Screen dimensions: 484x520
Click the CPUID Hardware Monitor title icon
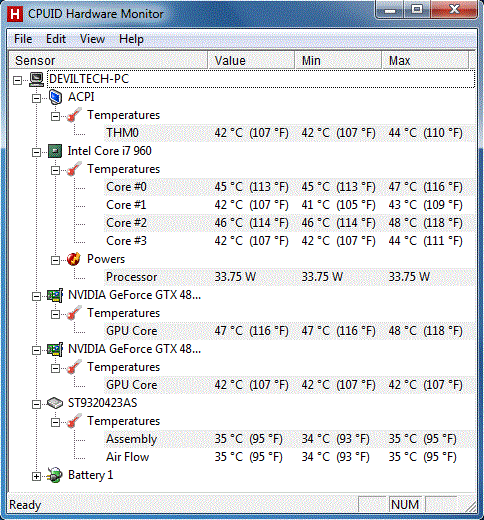tap(15, 14)
